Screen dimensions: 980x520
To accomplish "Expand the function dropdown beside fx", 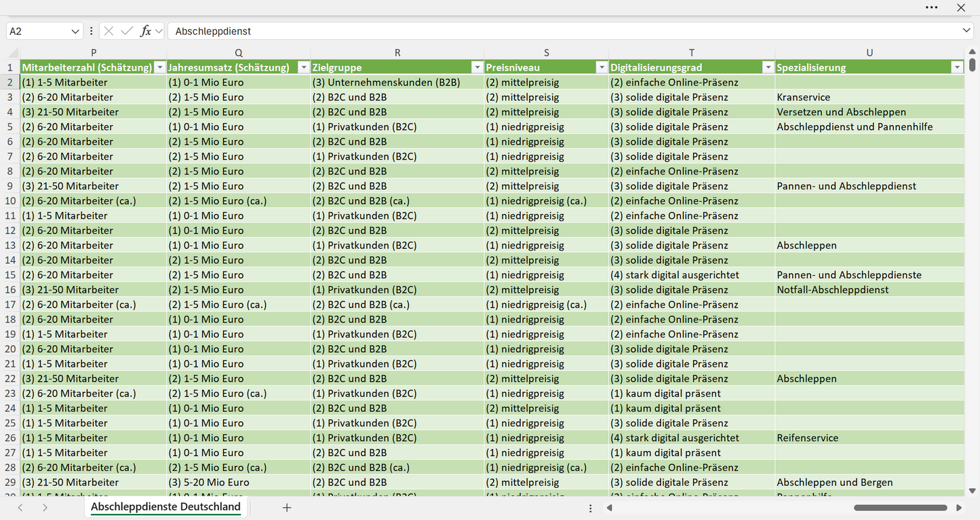I will pos(159,31).
